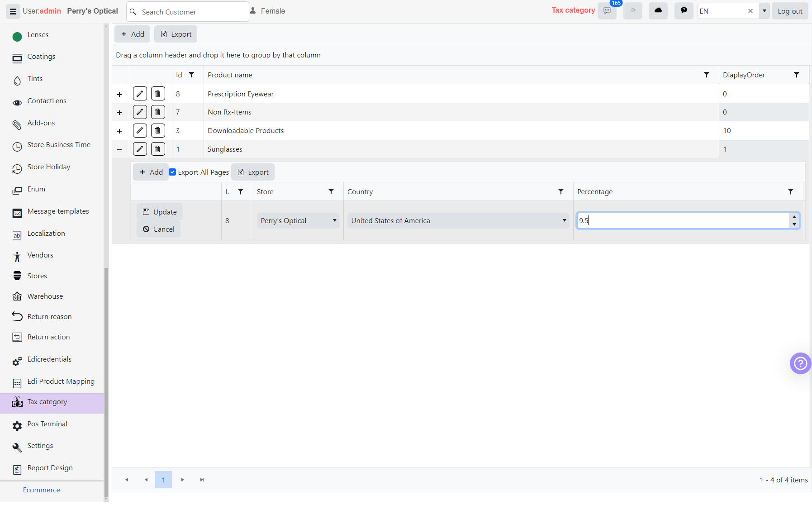
Task: Click the Search Customer field
Action: coord(188,12)
